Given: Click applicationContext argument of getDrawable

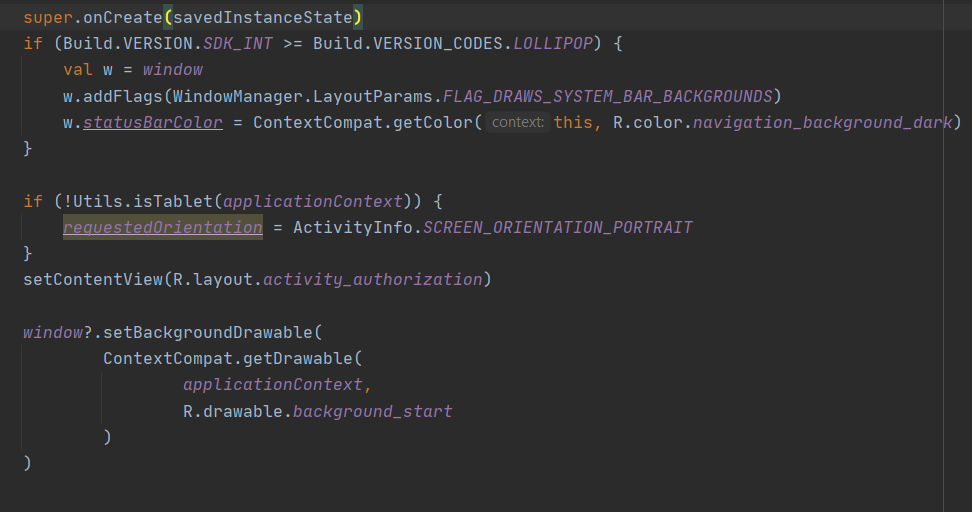Looking at the screenshot, I should click(273, 384).
